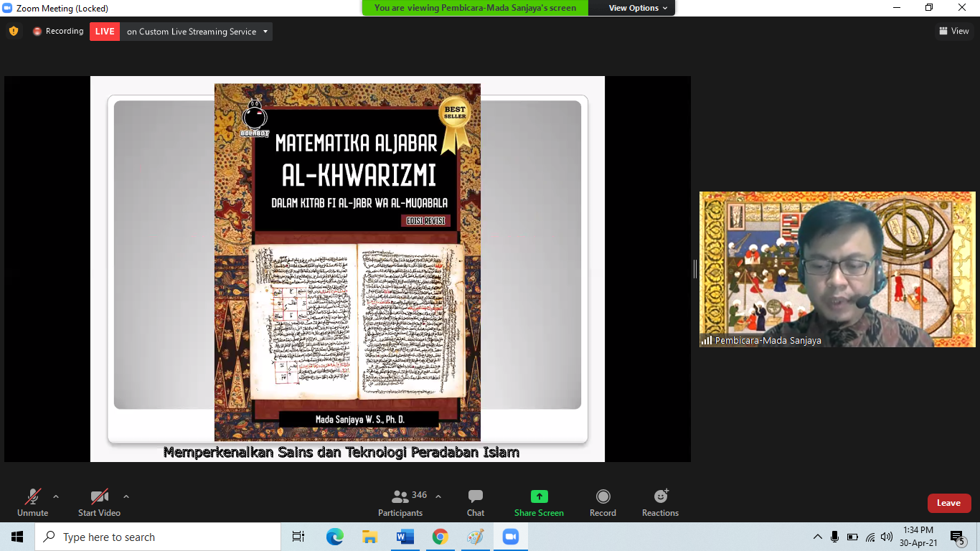Switch layout with the View button

(x=953, y=31)
